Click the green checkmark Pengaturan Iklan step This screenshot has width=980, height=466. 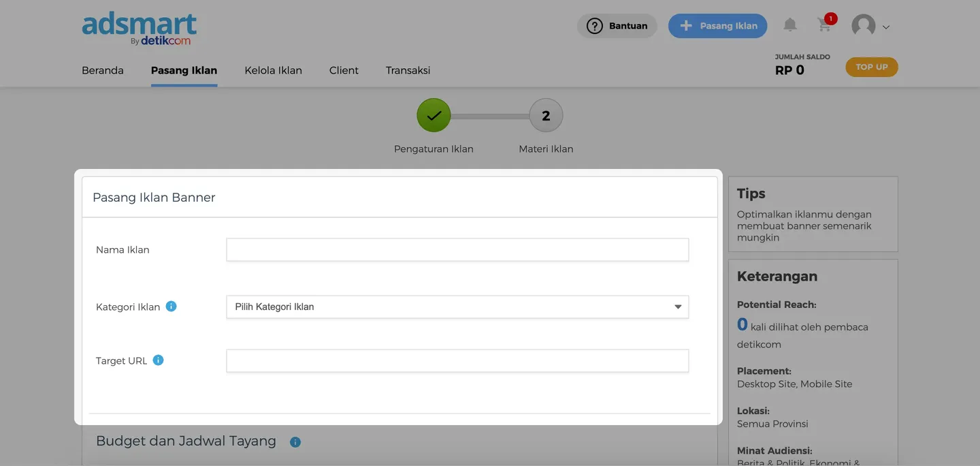pyautogui.click(x=434, y=116)
